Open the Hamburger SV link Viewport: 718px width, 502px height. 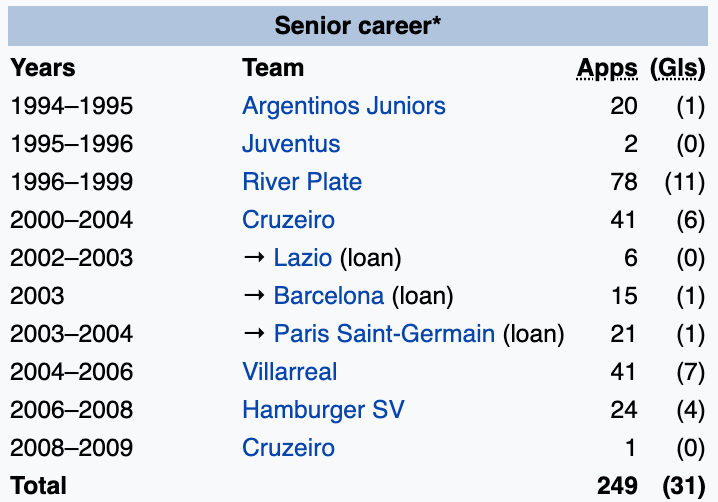pos(323,410)
